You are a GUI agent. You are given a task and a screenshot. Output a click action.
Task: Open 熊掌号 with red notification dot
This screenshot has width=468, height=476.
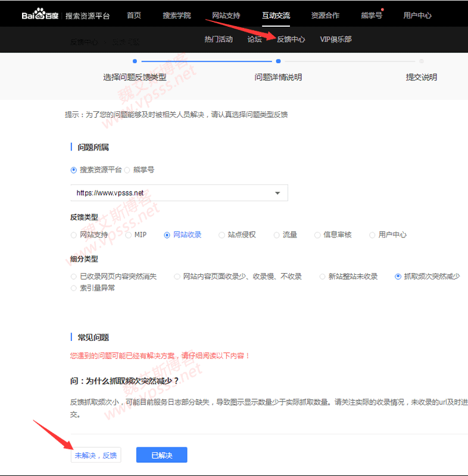(x=372, y=15)
